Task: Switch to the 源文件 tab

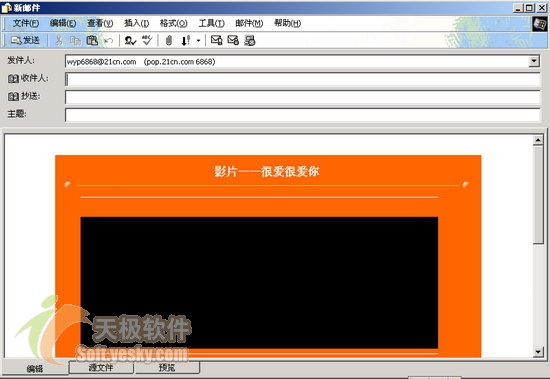Action: tap(101, 367)
